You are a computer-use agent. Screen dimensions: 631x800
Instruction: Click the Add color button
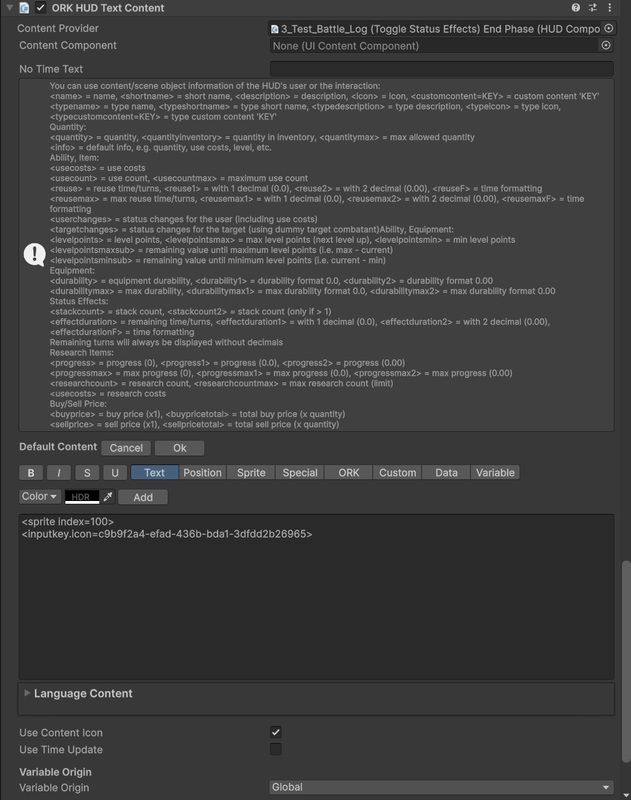point(143,497)
